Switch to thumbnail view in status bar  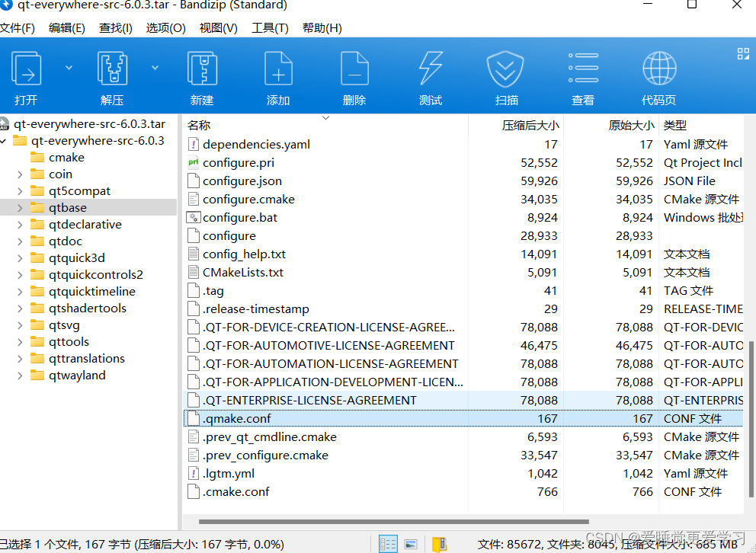tap(411, 545)
